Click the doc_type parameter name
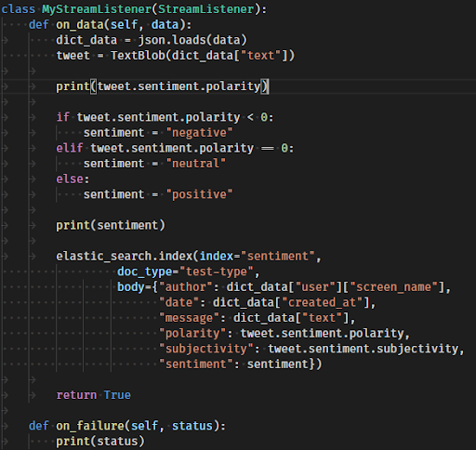 (144, 271)
